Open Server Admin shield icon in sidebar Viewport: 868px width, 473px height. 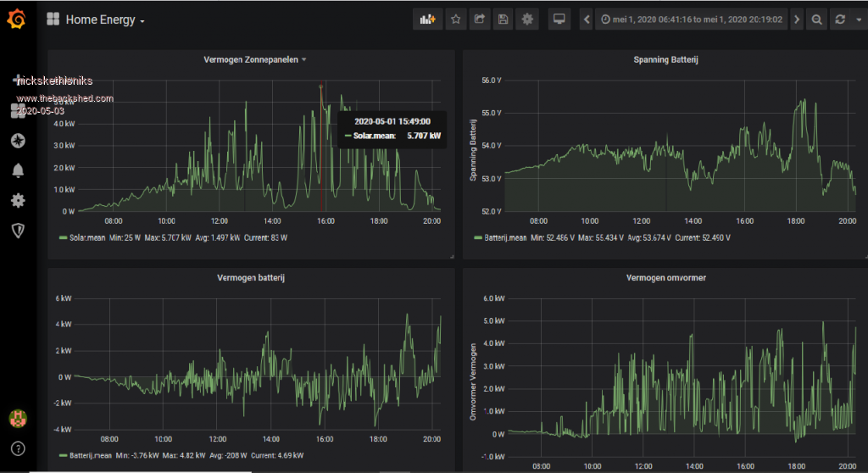coord(17,230)
